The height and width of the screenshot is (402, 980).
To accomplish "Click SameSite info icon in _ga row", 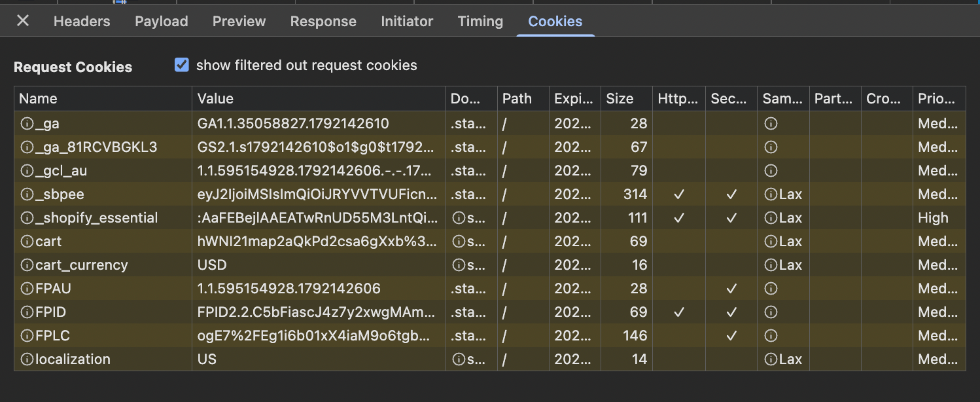I will click(771, 123).
